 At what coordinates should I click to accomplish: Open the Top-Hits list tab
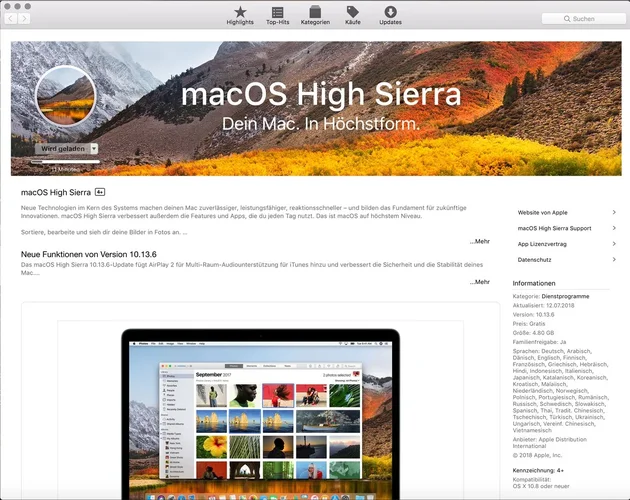277,16
